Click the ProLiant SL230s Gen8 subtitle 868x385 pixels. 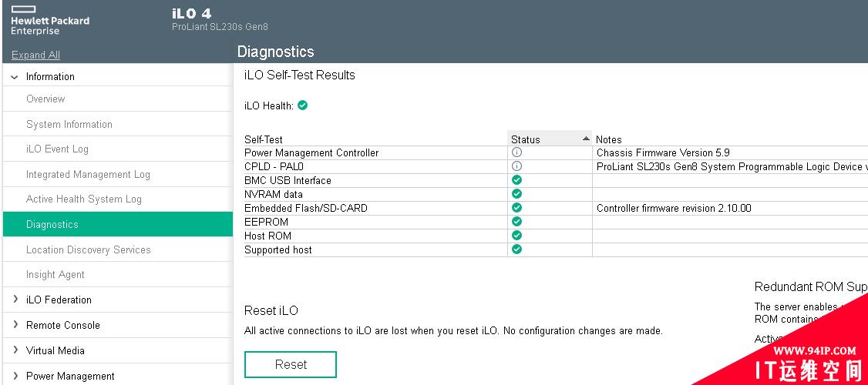point(220,26)
